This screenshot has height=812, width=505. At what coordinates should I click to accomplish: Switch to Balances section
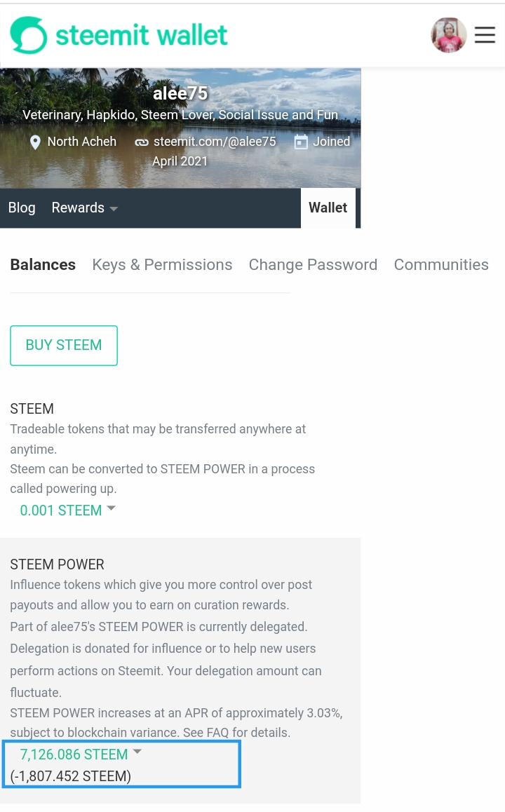pos(43,264)
